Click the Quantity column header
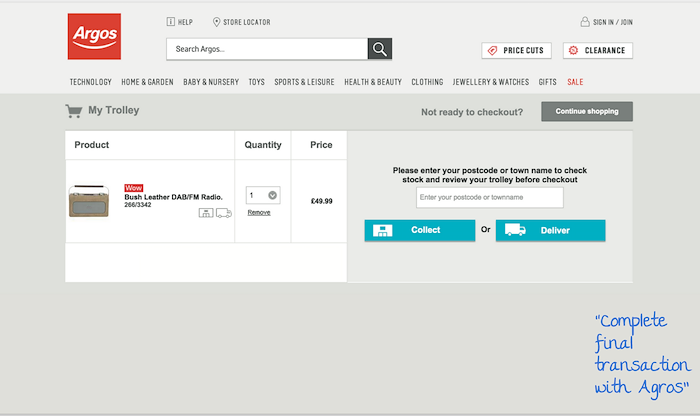The image size is (700, 416). [x=263, y=145]
